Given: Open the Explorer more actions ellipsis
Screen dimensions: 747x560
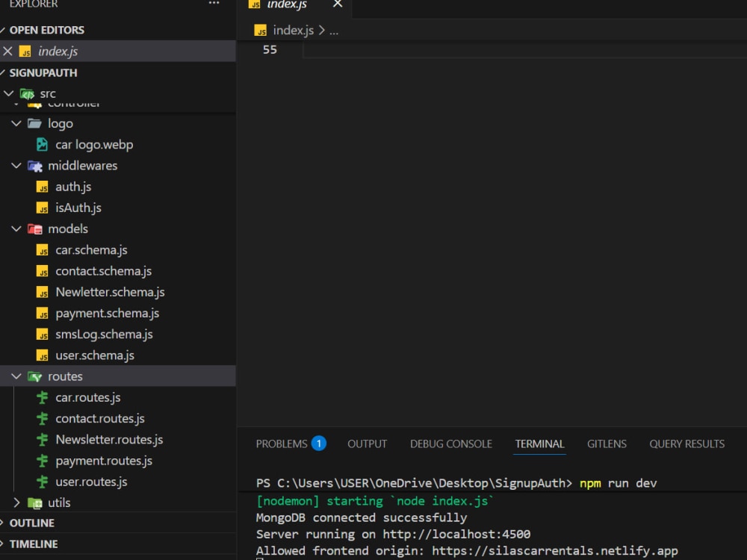Looking at the screenshot, I should point(214,3).
